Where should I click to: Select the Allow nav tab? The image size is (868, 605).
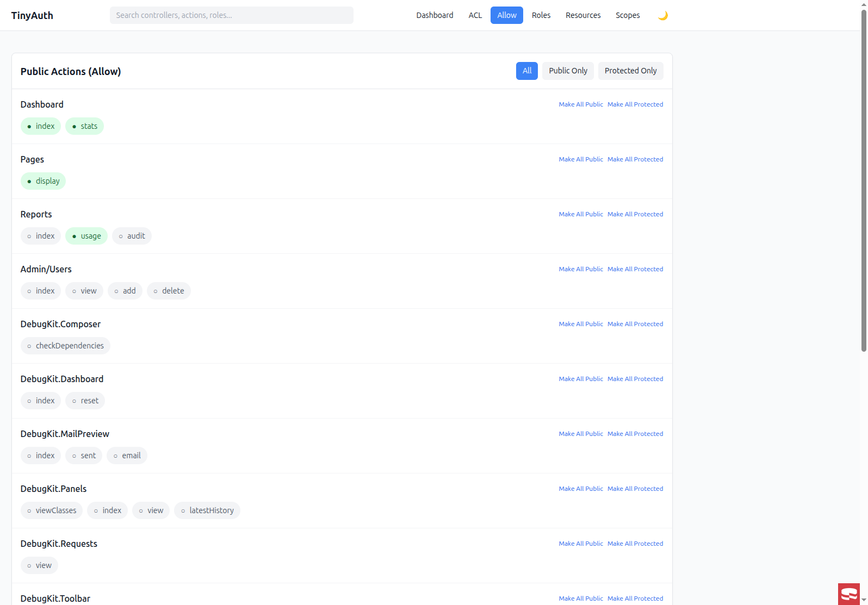point(507,15)
